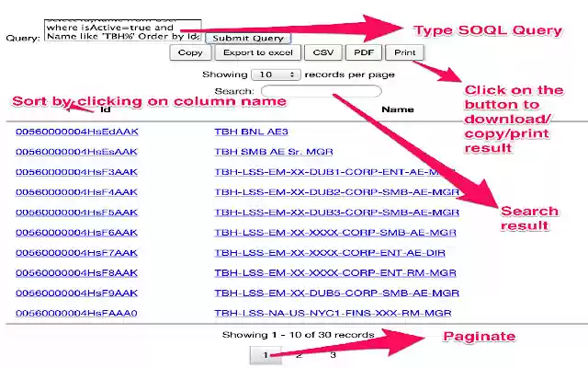Open TBH-LSS-EM-XX-XXXX-CORP-SMB-AE-MGR link

click(x=335, y=233)
